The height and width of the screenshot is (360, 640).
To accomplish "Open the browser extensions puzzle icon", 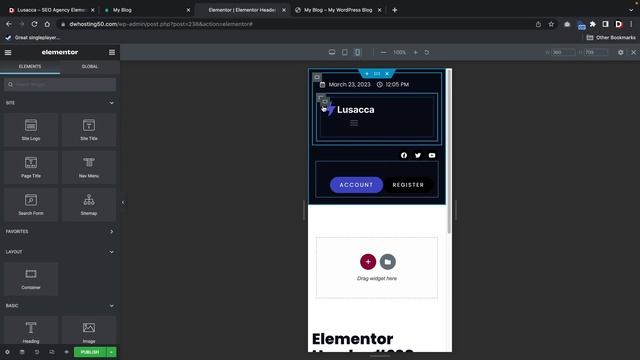I will tap(593, 24).
